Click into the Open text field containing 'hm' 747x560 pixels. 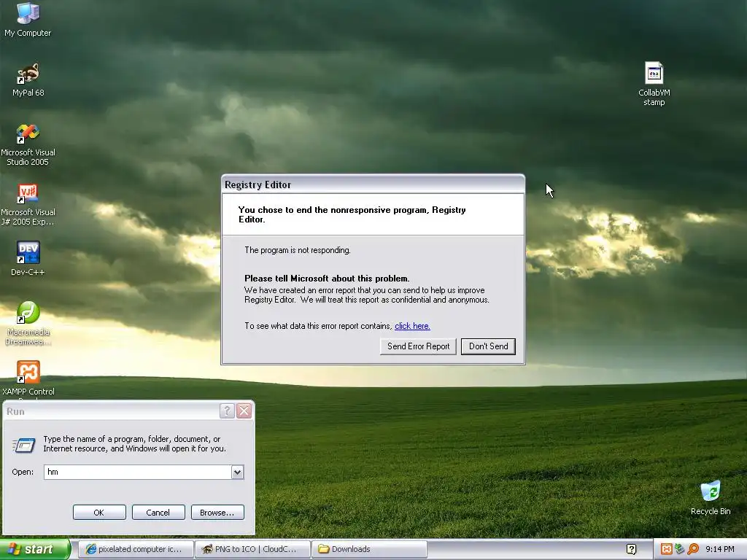[138, 472]
